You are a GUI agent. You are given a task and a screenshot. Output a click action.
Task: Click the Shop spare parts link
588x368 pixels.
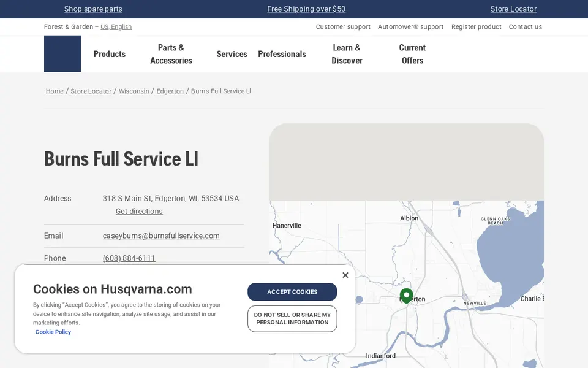point(93,9)
